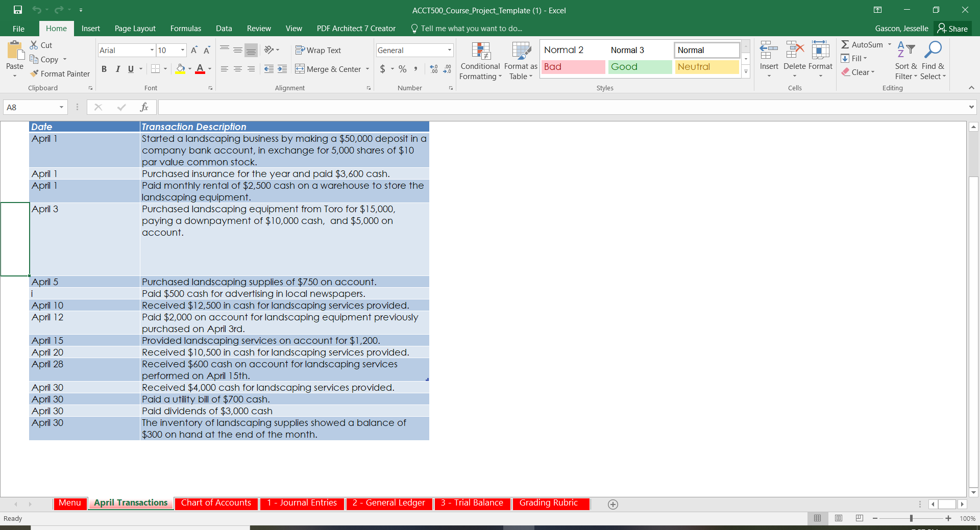Image resolution: width=980 pixels, height=530 pixels.
Task: Toggle bold formatting
Action: [x=104, y=69]
